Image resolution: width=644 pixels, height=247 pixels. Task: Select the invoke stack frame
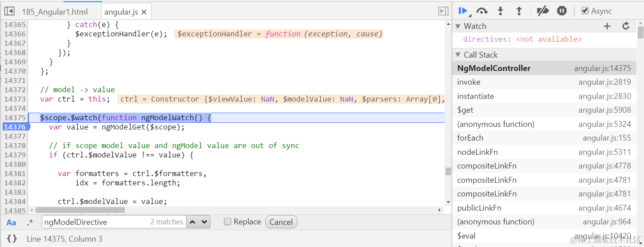[544, 82]
